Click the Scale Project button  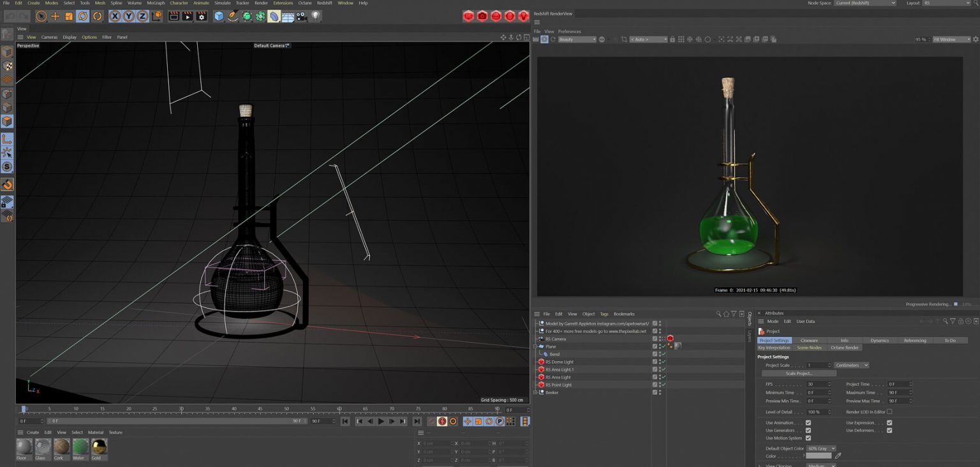point(799,373)
